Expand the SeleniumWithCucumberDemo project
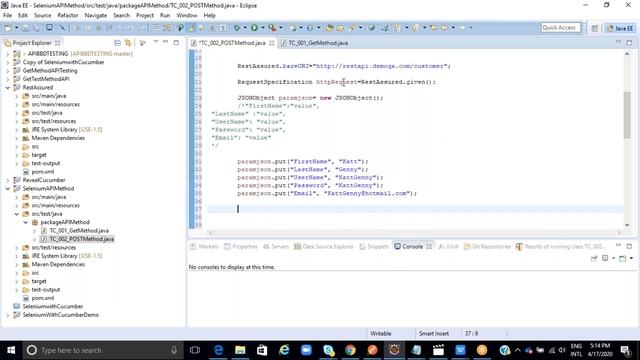 pos(7,315)
